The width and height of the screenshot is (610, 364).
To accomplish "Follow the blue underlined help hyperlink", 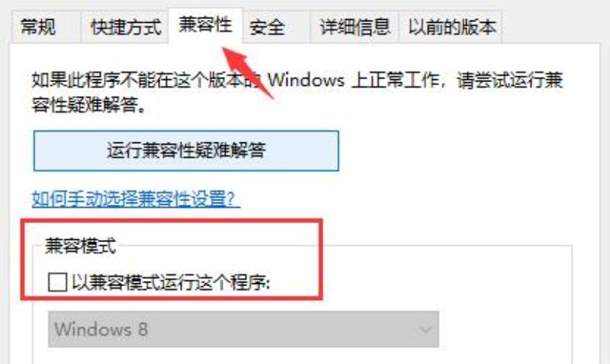I will pos(136,199).
